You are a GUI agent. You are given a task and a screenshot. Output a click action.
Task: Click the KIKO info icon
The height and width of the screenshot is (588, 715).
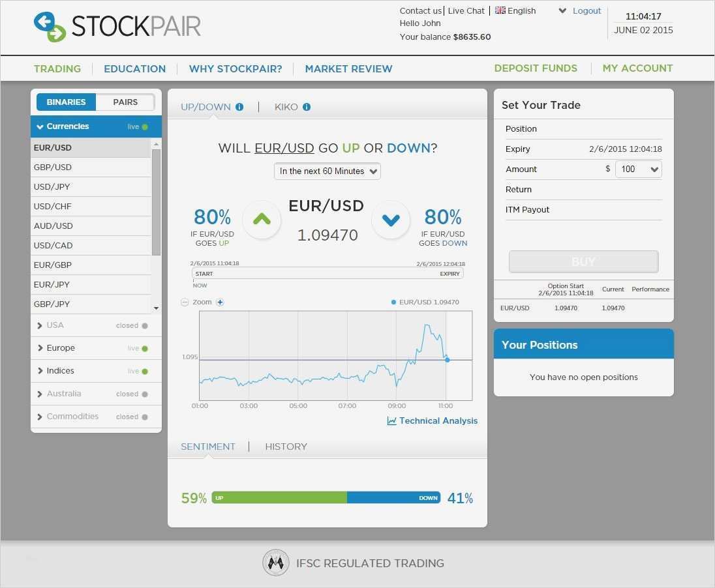coord(307,107)
